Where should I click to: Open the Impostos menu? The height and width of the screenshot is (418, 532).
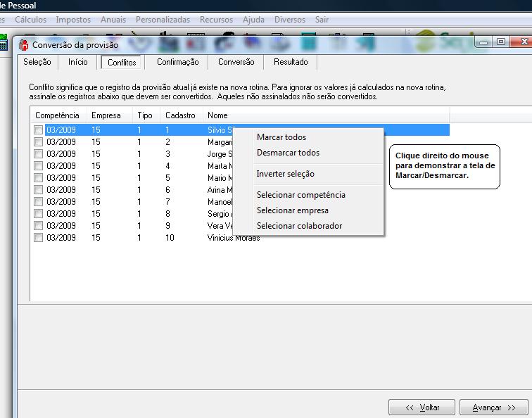coord(73,20)
